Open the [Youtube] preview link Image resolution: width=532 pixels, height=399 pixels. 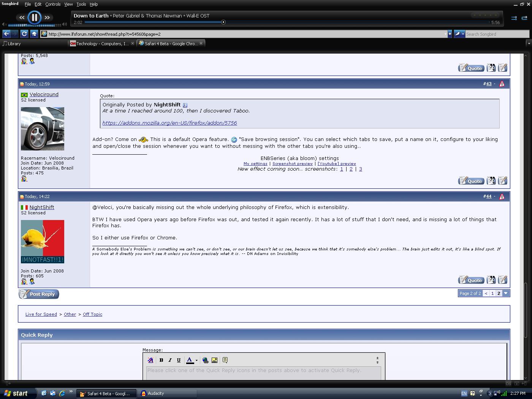(x=337, y=164)
